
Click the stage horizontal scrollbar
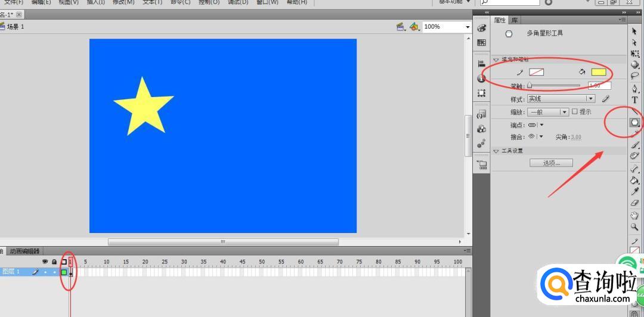(223, 242)
